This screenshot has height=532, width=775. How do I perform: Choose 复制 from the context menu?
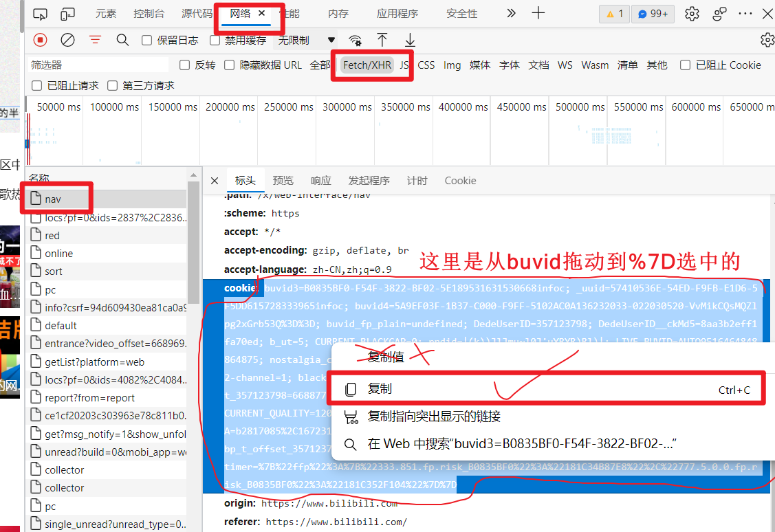pos(380,389)
